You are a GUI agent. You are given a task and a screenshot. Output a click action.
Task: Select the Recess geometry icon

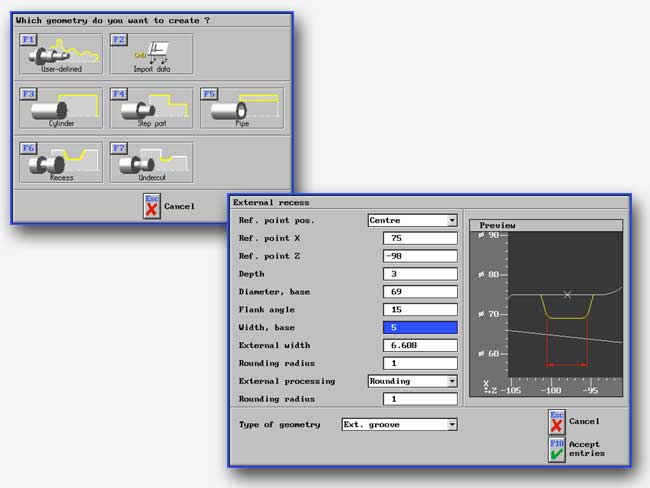[x=61, y=162]
